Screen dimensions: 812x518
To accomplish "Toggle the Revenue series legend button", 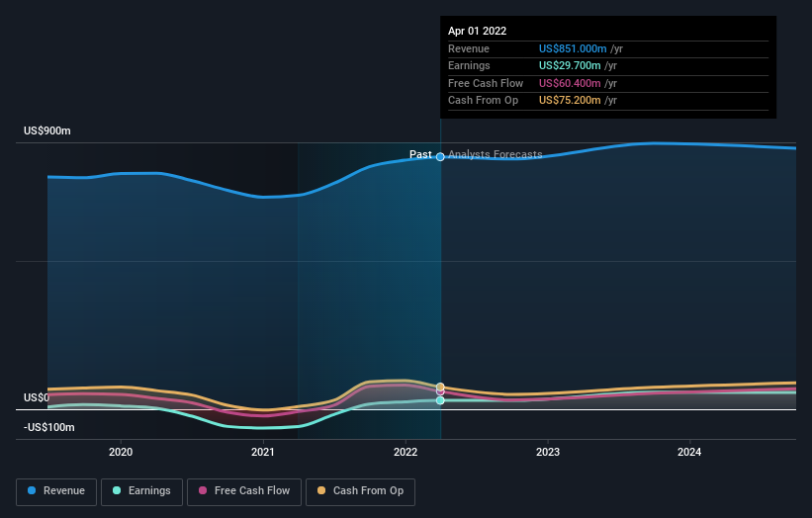I will point(56,491).
